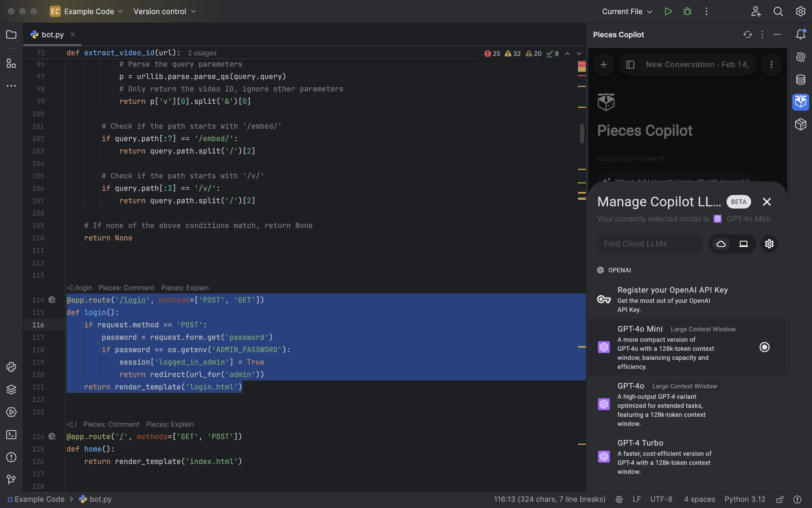Screen dimensions: 812x508
Task: Open the Problems tool window
Action: point(11,457)
